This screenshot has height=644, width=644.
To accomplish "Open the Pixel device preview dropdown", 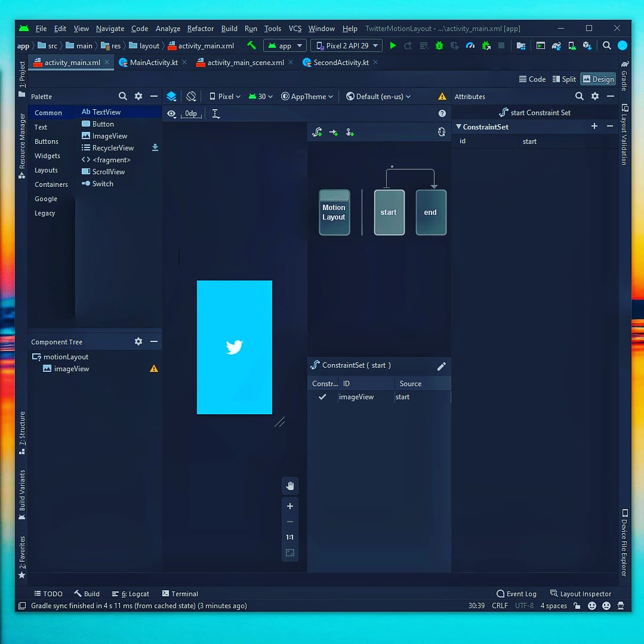I will coord(224,97).
